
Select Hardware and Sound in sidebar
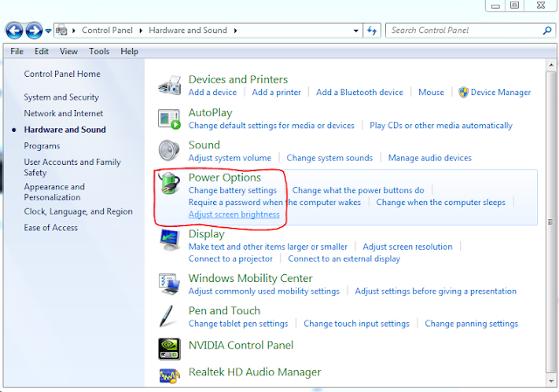65,130
